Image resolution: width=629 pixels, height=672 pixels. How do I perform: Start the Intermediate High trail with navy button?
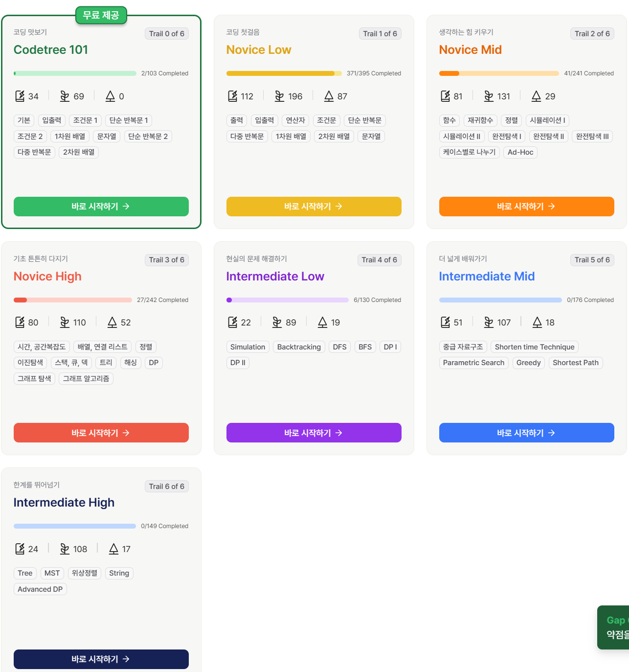pos(101,659)
